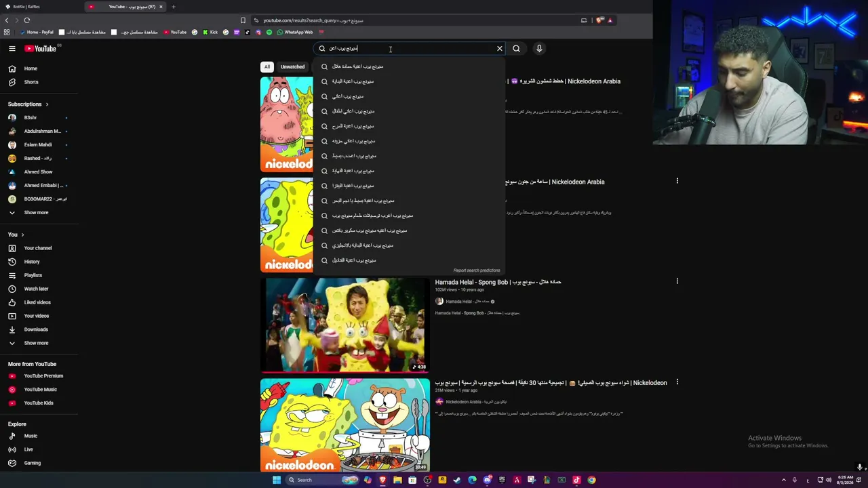Open Shorts in the sidebar
Image resolution: width=868 pixels, height=488 pixels.
(38, 82)
